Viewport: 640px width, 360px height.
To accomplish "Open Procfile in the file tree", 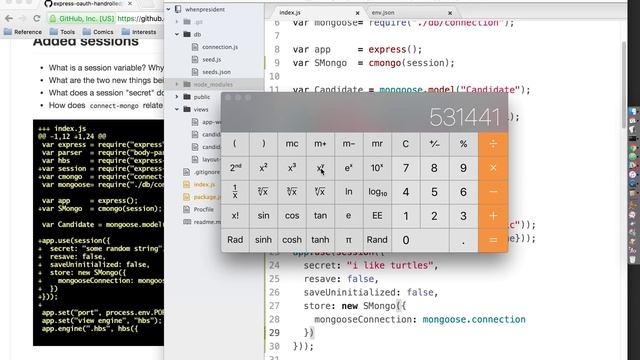I will 203,209.
